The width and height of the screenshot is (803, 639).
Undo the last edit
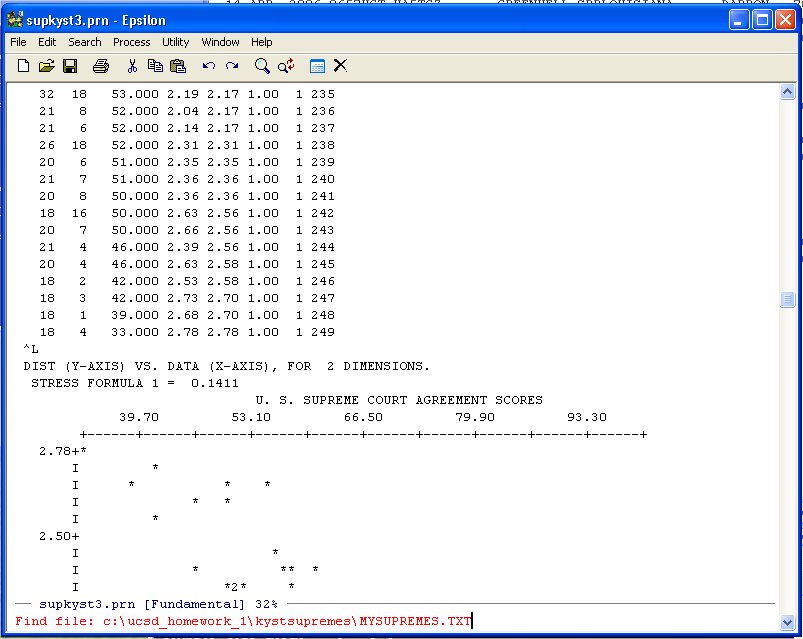208,66
